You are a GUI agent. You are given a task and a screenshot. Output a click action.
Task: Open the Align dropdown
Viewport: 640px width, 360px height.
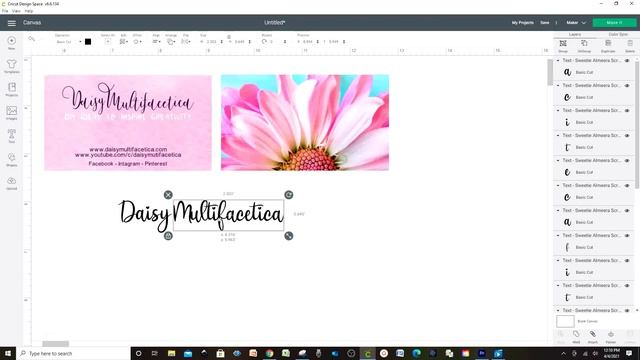[x=157, y=42]
